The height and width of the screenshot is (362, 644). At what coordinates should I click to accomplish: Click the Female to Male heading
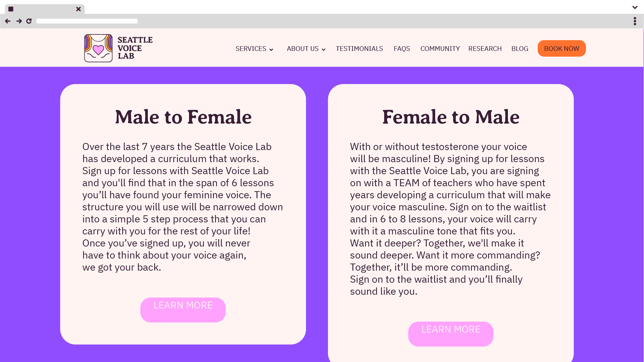[x=451, y=117]
